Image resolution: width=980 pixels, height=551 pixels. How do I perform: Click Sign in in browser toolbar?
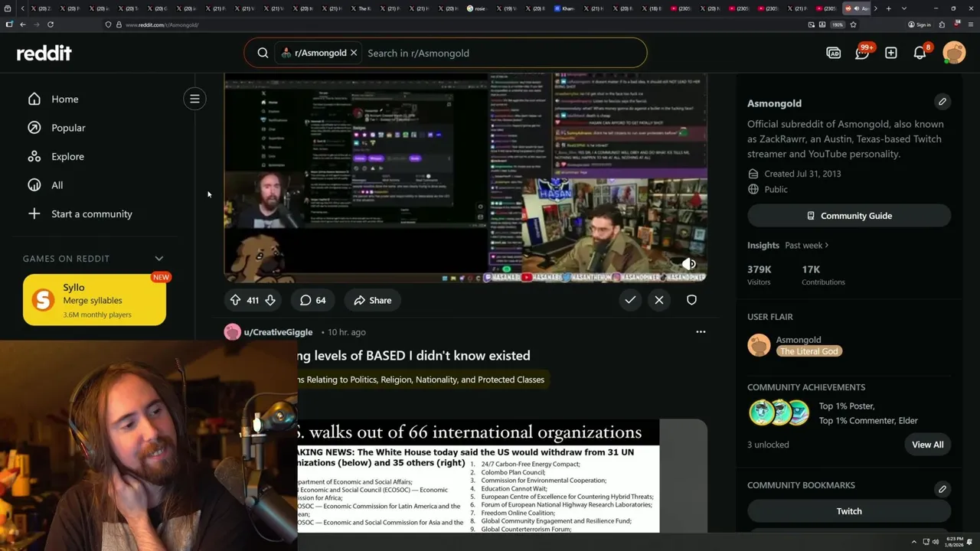click(920, 24)
